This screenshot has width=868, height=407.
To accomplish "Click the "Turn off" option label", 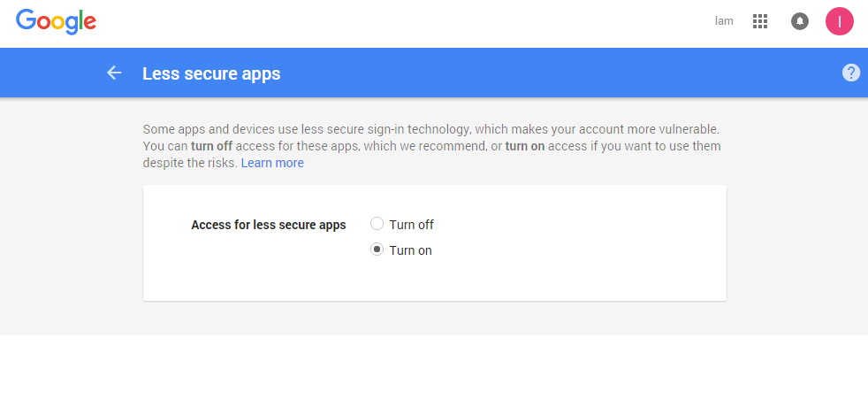I will [411, 225].
